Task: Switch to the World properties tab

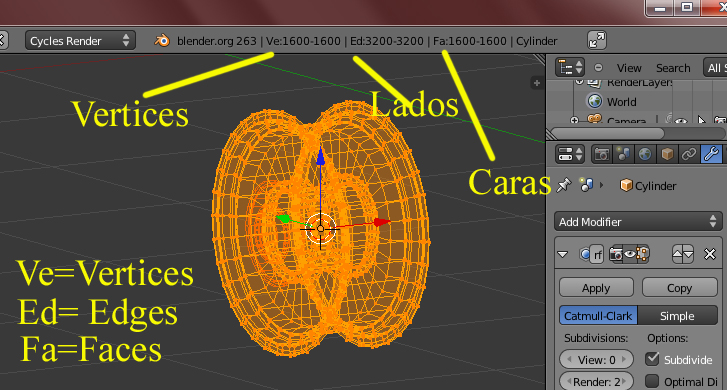Action: [645, 154]
